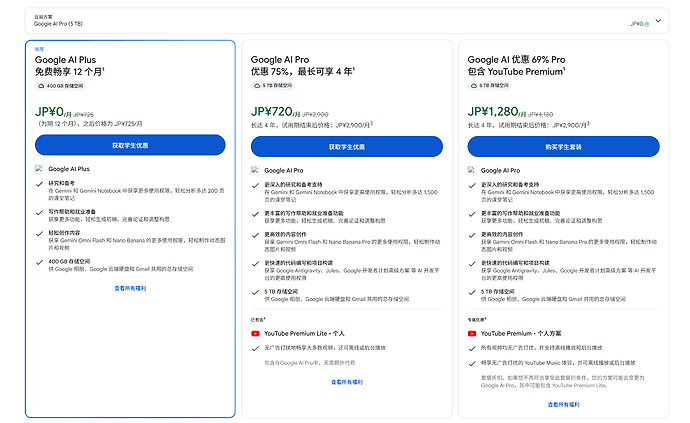Click the 写作帮助和就业准备 feature title

(72, 212)
